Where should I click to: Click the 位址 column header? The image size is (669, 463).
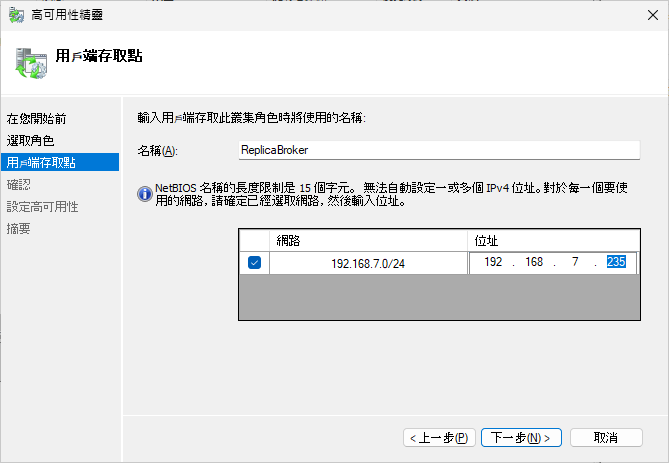(552, 241)
